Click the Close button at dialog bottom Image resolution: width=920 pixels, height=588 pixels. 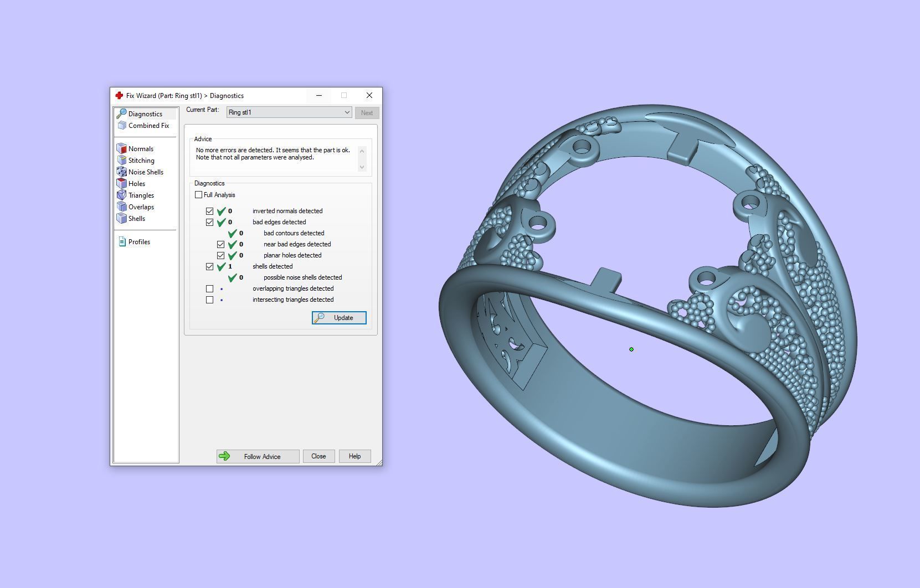point(318,456)
